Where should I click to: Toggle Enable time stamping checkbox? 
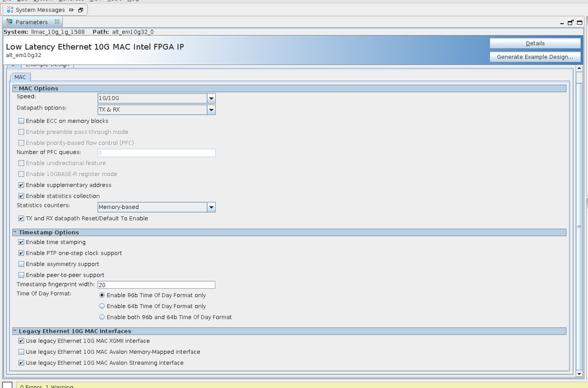21,242
